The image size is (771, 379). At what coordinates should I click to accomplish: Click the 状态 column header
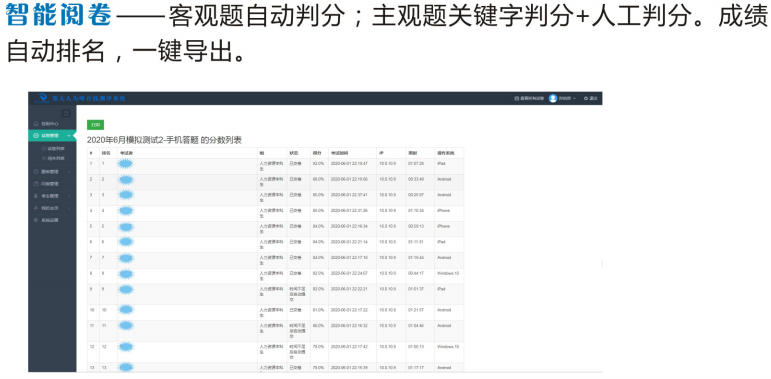pyautogui.click(x=294, y=153)
